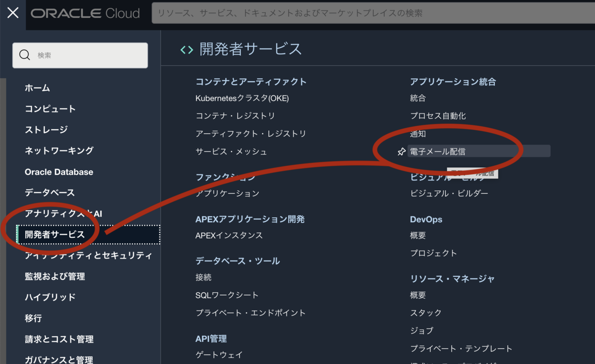Click the top resource search bar
Screen dimensions: 595x364
pos(373,13)
